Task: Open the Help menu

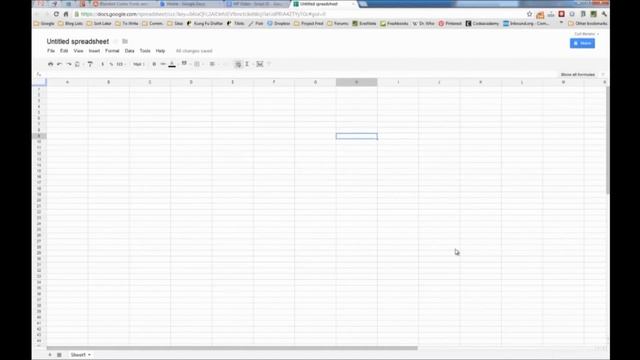Action: click(160, 51)
